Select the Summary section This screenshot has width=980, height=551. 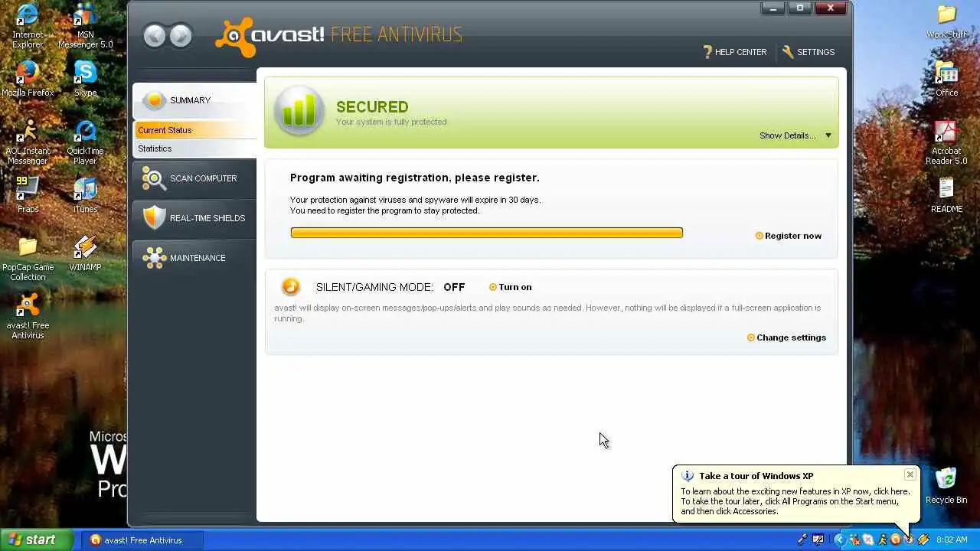[194, 100]
